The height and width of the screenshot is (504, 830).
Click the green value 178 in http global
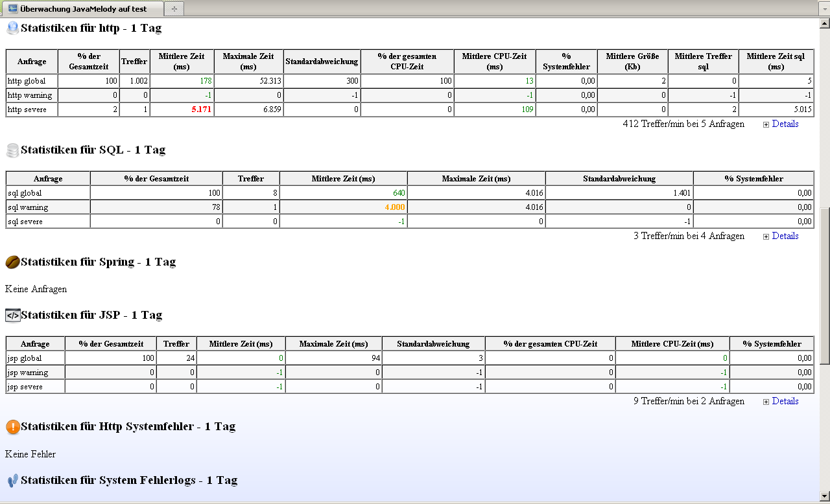(205, 81)
